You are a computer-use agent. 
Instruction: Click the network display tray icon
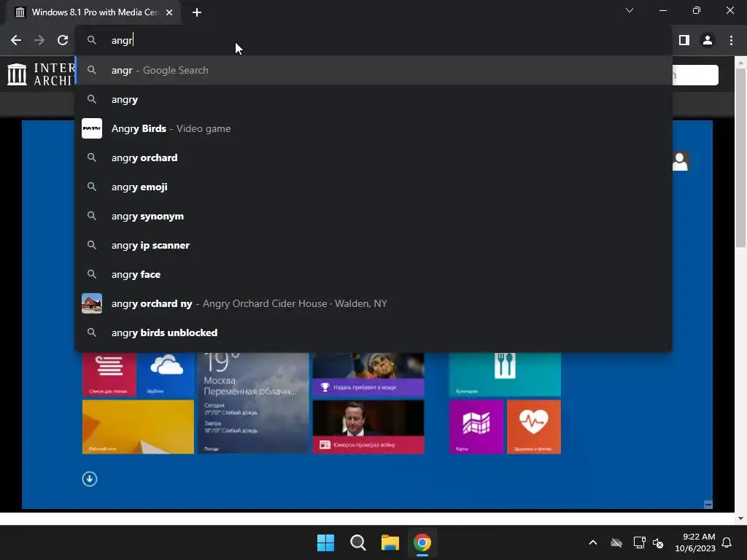coord(639,542)
